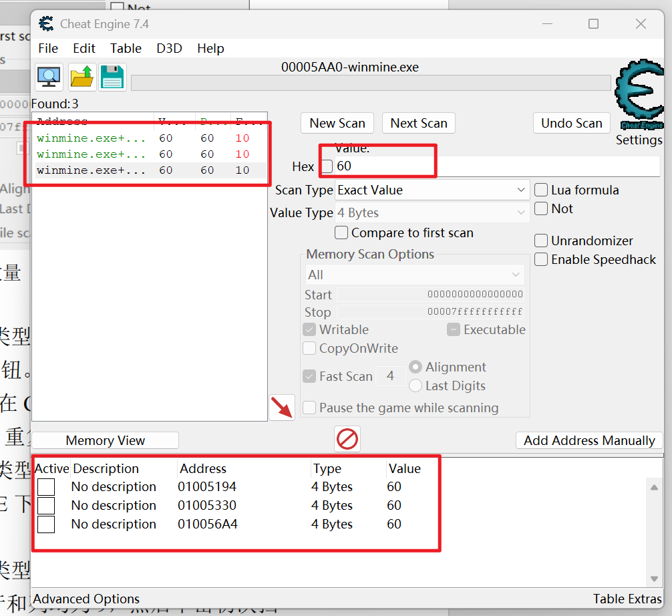Open the Table menu

coord(126,48)
